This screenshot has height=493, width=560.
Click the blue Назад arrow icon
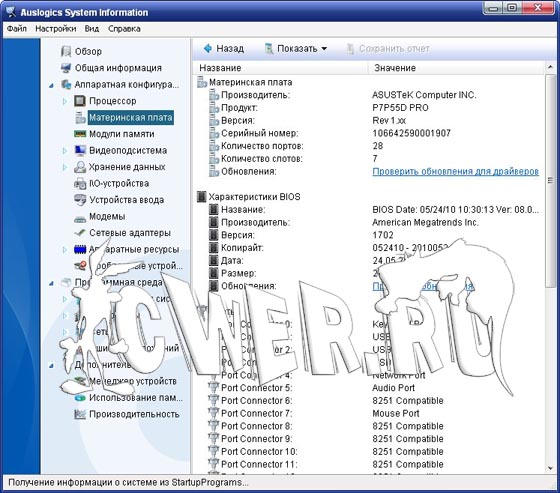(208, 48)
